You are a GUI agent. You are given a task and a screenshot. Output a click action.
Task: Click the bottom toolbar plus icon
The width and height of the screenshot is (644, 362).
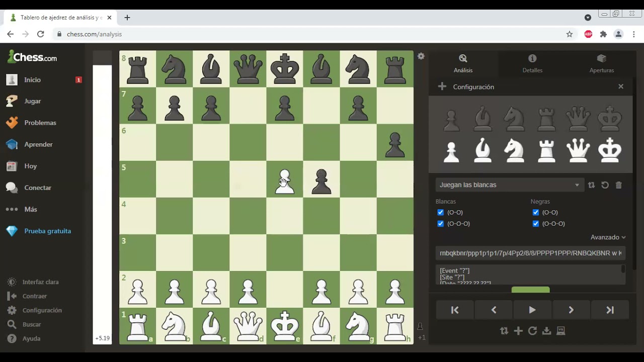click(x=518, y=331)
